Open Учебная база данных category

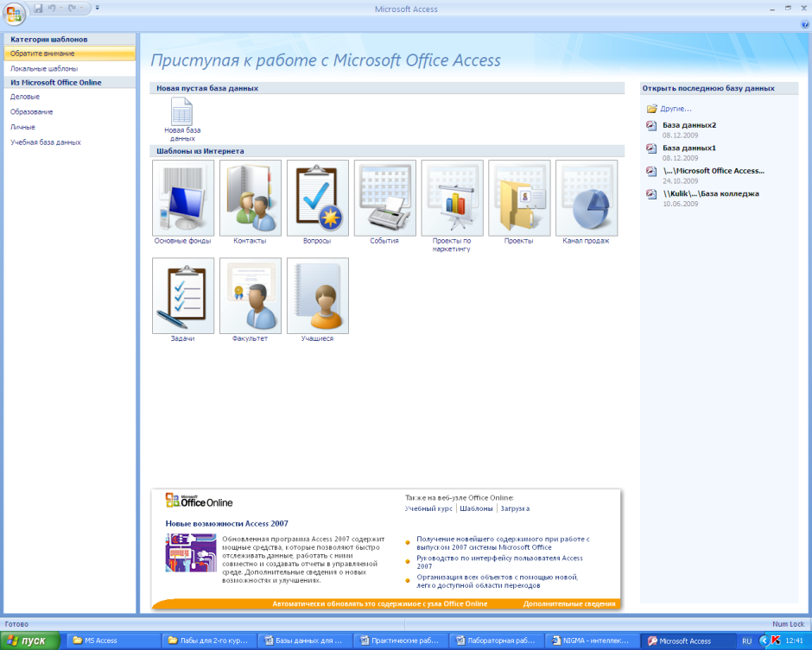coord(69,142)
